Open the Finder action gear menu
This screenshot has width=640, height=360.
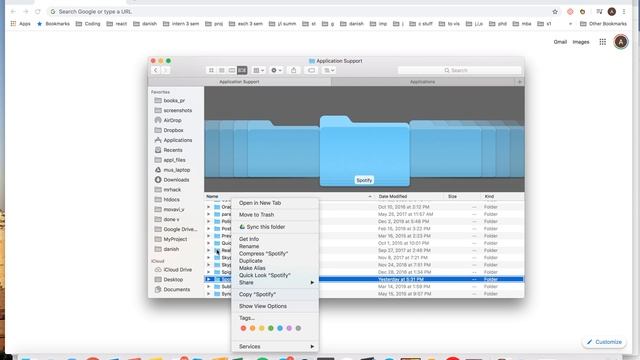[x=276, y=70]
